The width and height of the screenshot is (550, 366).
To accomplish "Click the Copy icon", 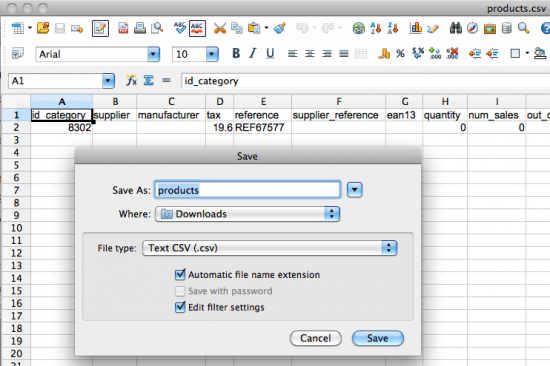I will coord(237,28).
